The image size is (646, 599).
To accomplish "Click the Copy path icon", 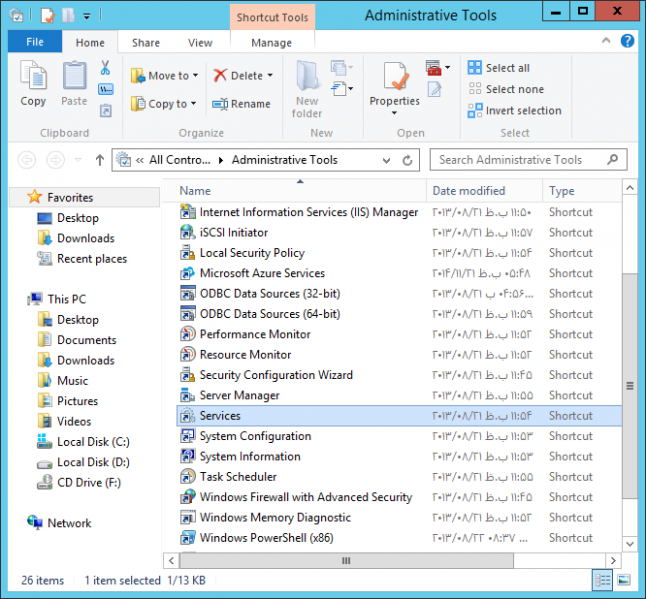I will coord(105,89).
